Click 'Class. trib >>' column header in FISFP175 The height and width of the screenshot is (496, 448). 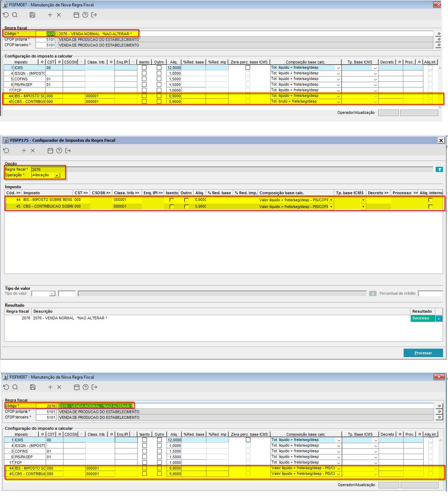[127, 193]
